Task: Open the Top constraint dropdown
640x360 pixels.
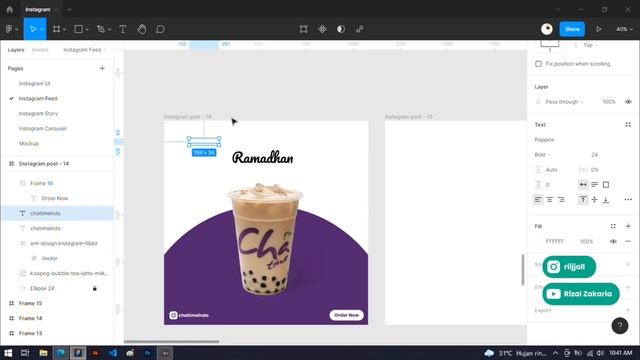Action: 590,45
